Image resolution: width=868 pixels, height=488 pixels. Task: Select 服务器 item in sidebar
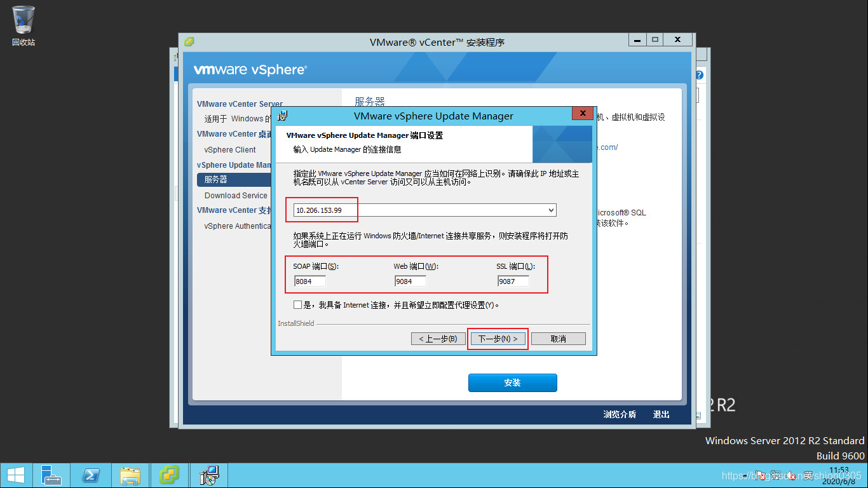(x=234, y=180)
